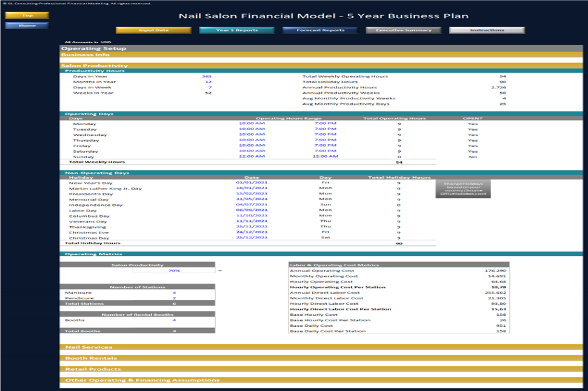Select Avg Monthly Productivity Days label
588x391 pixels.
[x=346, y=104]
